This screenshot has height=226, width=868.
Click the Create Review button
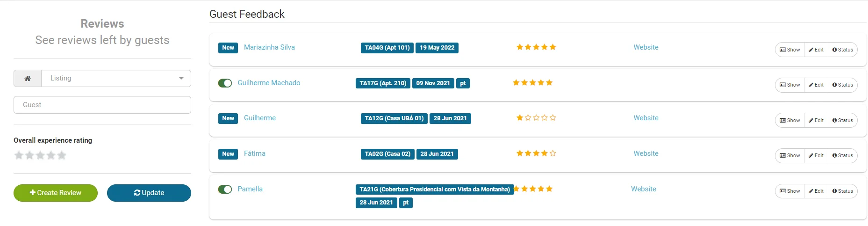56,193
